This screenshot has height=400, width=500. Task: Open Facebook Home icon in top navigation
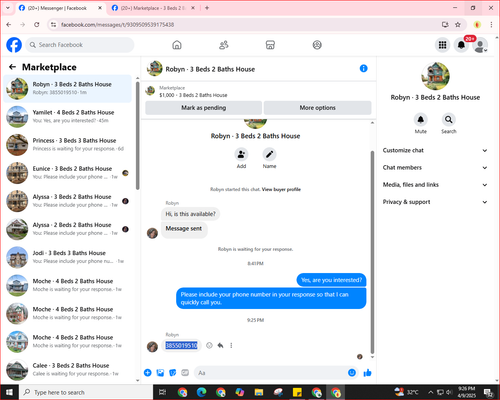tap(177, 45)
